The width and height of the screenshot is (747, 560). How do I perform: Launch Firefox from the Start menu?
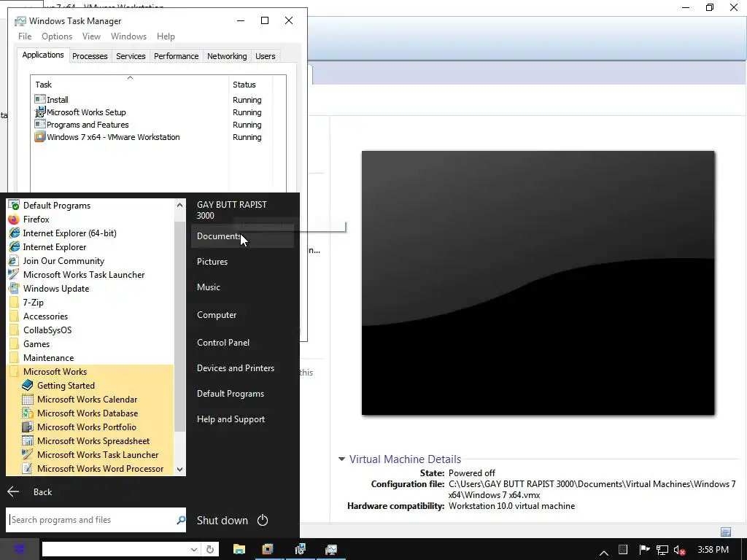coord(36,219)
